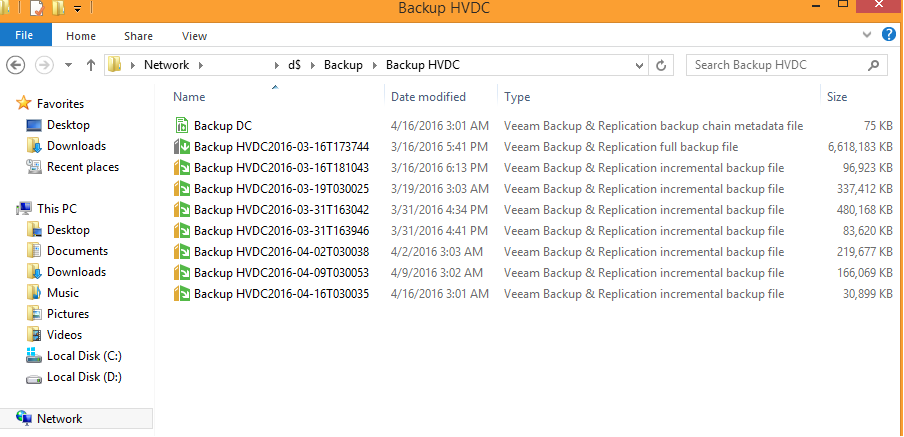Click Backup segment in the address path
The width and height of the screenshot is (904, 437).
click(x=343, y=65)
